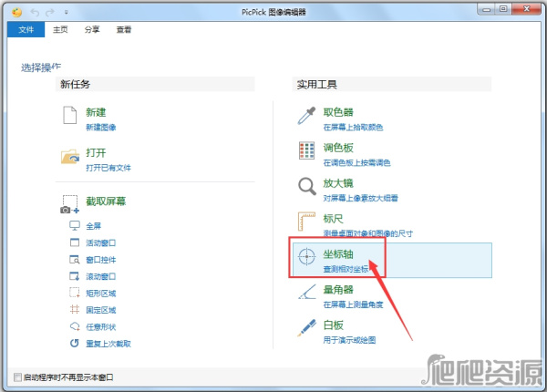Click the crosshair icon for 坐标轴
This screenshot has height=392, width=547.
click(x=306, y=257)
